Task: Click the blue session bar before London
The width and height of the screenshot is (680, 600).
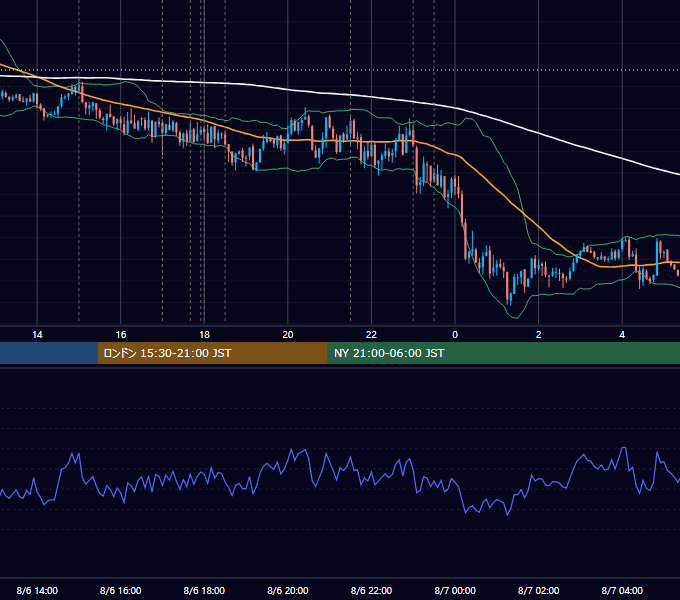Action: point(49,353)
